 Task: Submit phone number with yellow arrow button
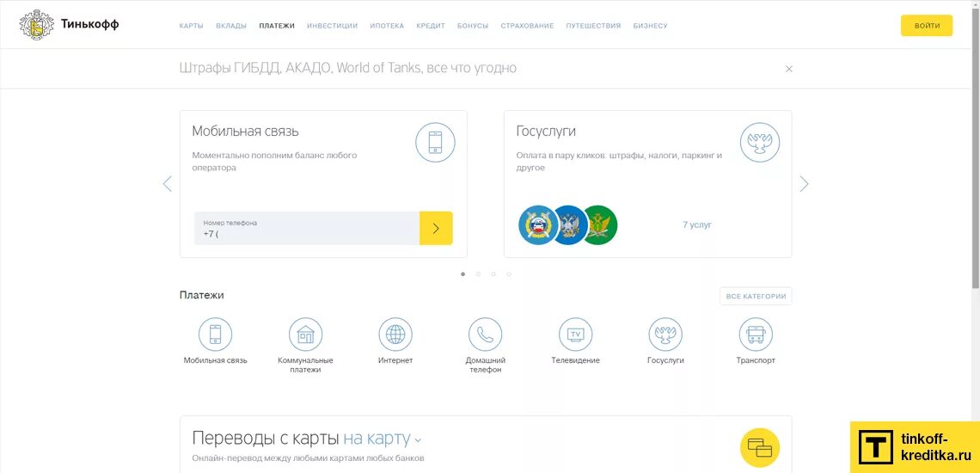coord(436,228)
